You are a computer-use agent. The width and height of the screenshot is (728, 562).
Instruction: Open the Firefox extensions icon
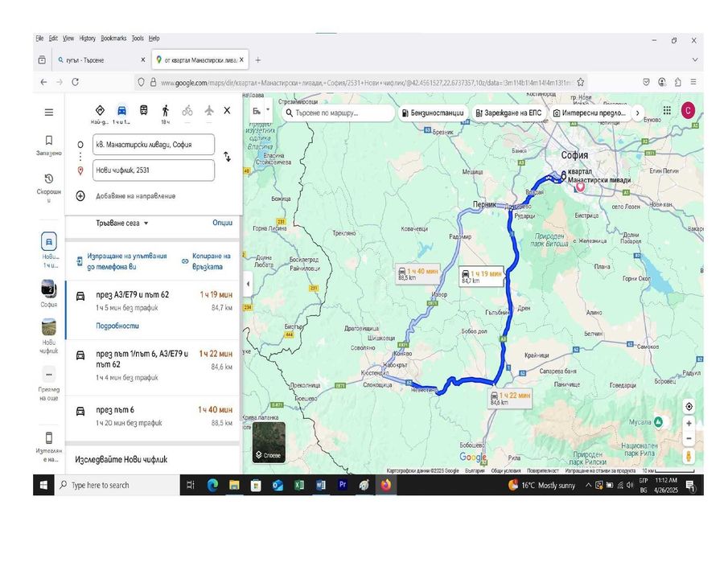click(x=678, y=82)
